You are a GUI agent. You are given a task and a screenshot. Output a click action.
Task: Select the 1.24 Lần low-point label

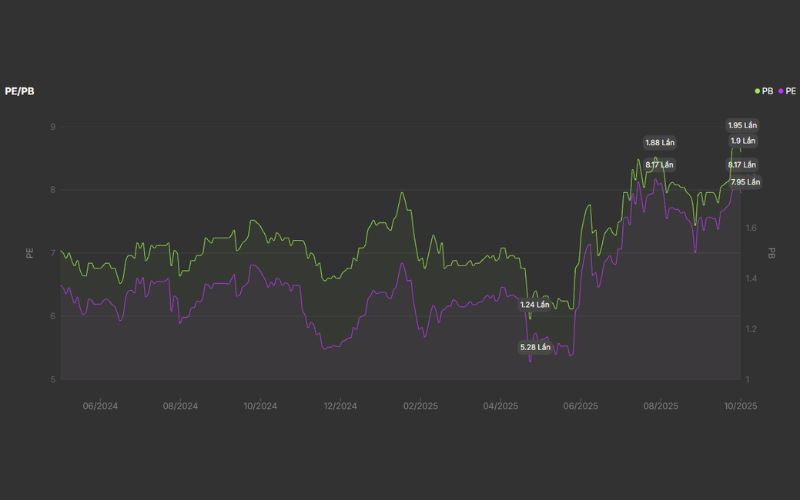[535, 304]
